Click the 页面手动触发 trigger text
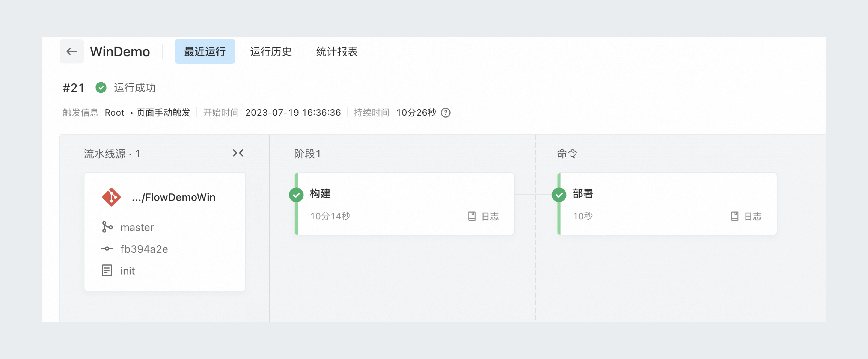 pos(163,113)
